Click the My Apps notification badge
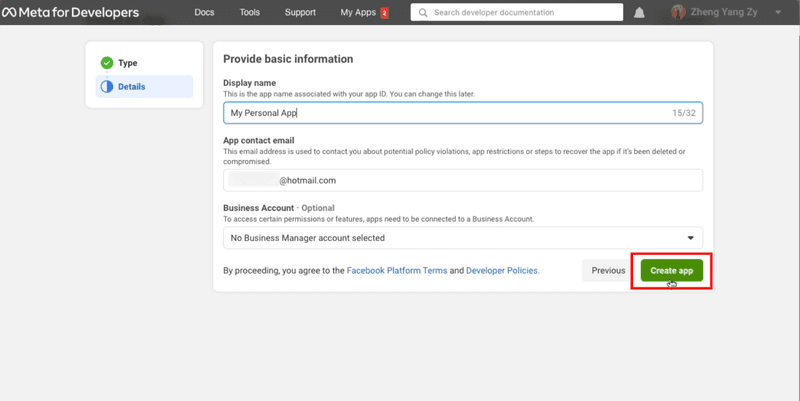This screenshot has height=401, width=800. tap(384, 13)
